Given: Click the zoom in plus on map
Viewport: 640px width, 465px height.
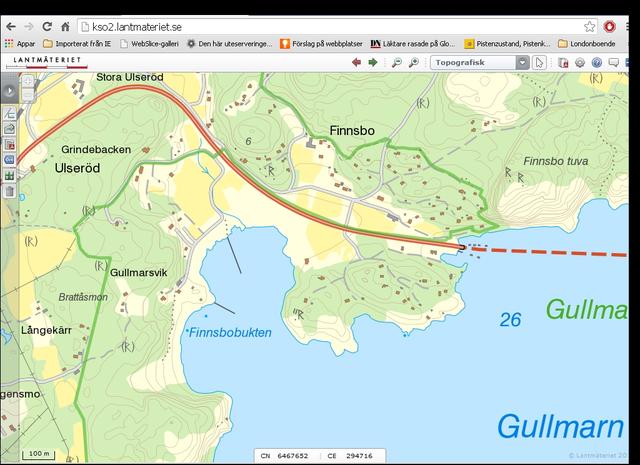Looking at the screenshot, I should coord(27,81).
